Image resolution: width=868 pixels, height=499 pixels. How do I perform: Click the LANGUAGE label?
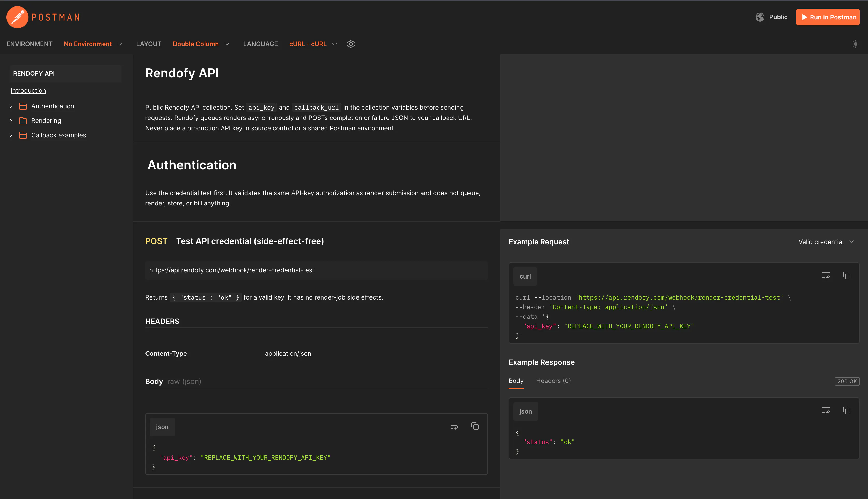click(260, 44)
